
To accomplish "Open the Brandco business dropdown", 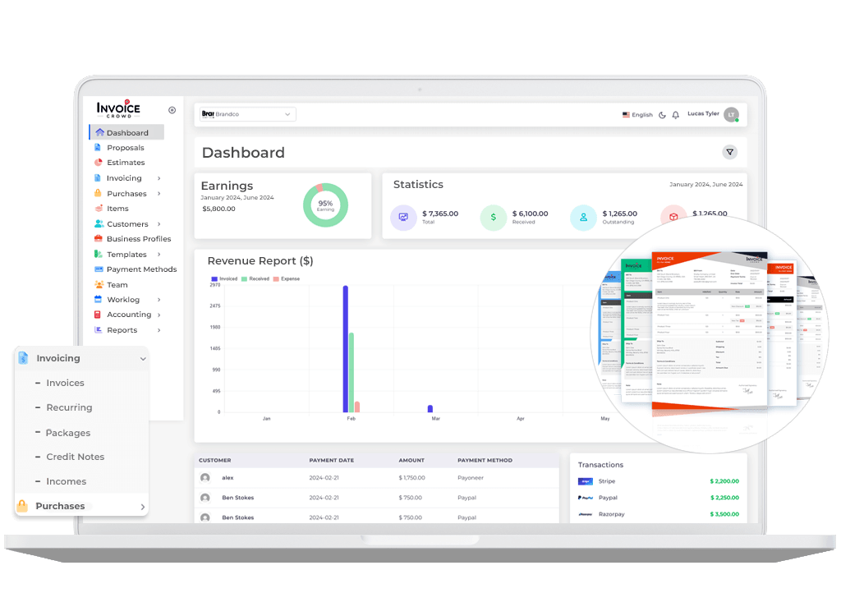I will 247,114.
